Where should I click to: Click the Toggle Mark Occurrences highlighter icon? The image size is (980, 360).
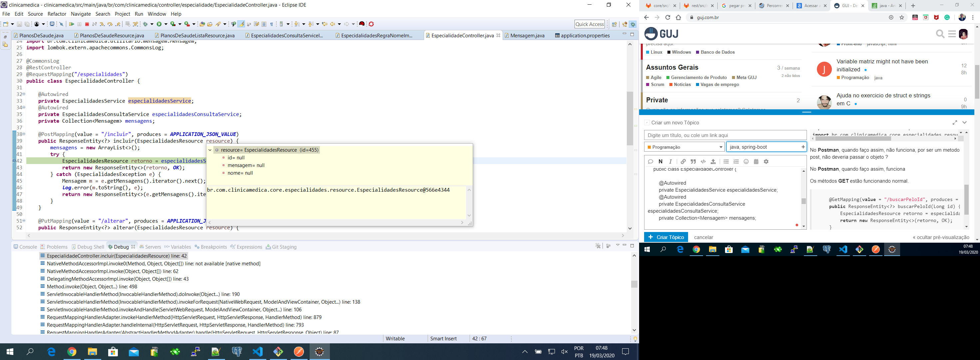point(241,24)
